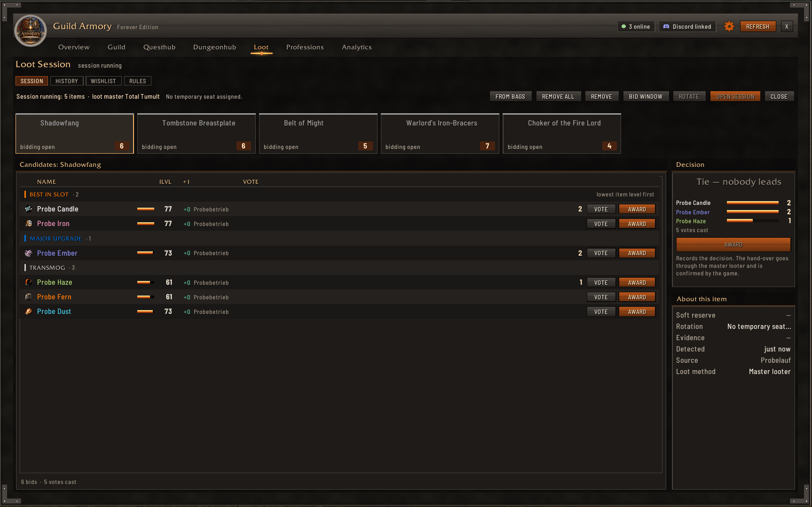
Task: Click the Guild Armory logo emblem
Action: (31, 31)
